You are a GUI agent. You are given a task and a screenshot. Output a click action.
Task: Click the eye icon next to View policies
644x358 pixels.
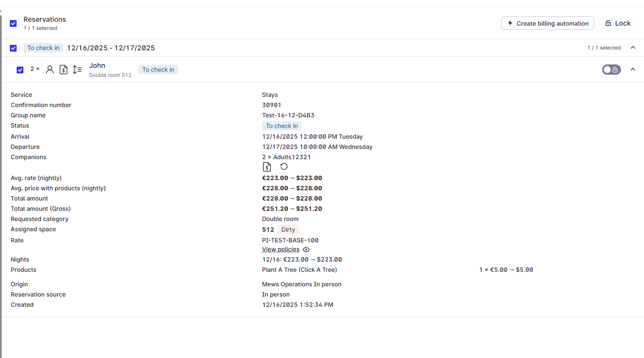click(x=306, y=249)
